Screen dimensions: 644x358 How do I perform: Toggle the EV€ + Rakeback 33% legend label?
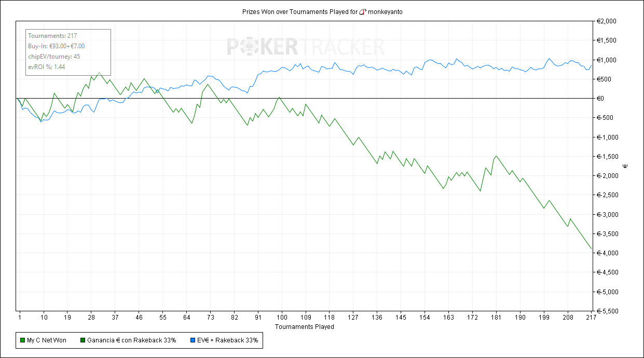(227, 341)
